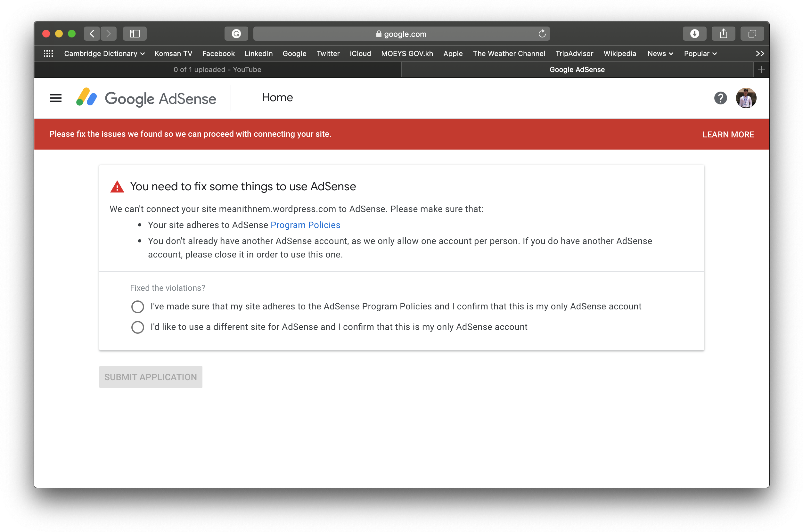This screenshot has width=803, height=532.
Task: Open the Wikipedia bookmark
Action: tap(619, 53)
